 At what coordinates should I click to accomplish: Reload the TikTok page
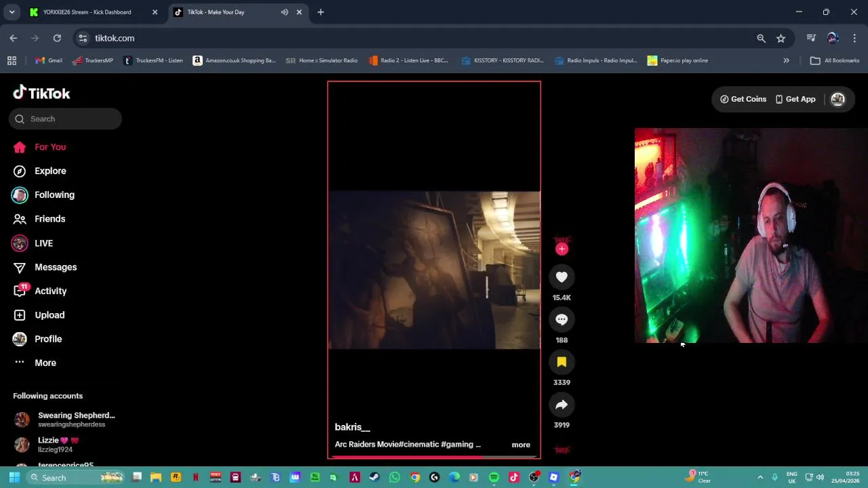pyautogui.click(x=57, y=38)
